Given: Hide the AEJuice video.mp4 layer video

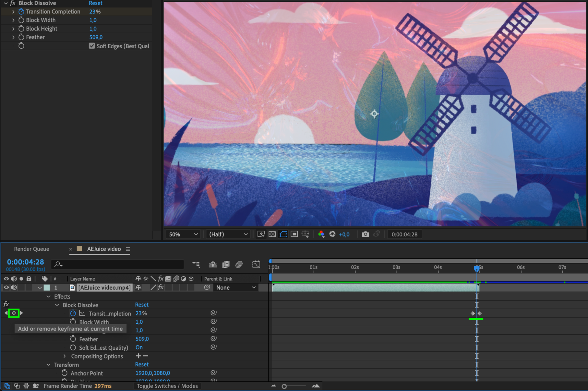Looking at the screenshot, I should point(6,288).
